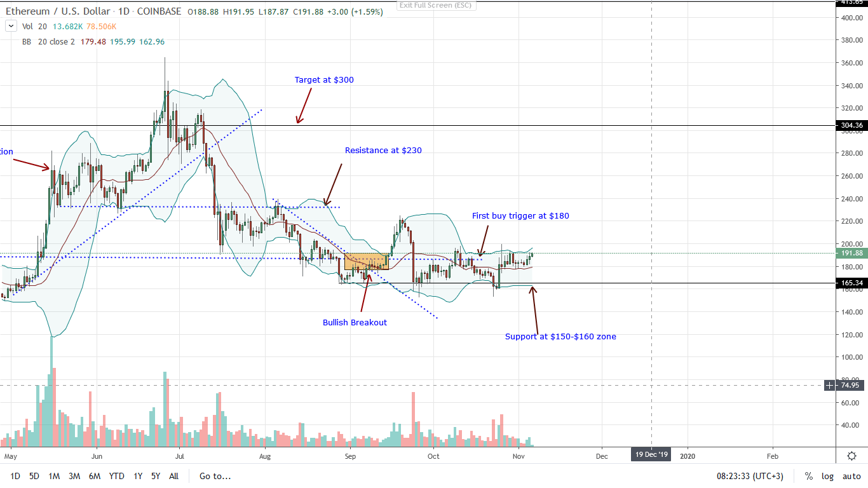Select the YTD time range
Screen dimensions: 868x488
point(116,476)
